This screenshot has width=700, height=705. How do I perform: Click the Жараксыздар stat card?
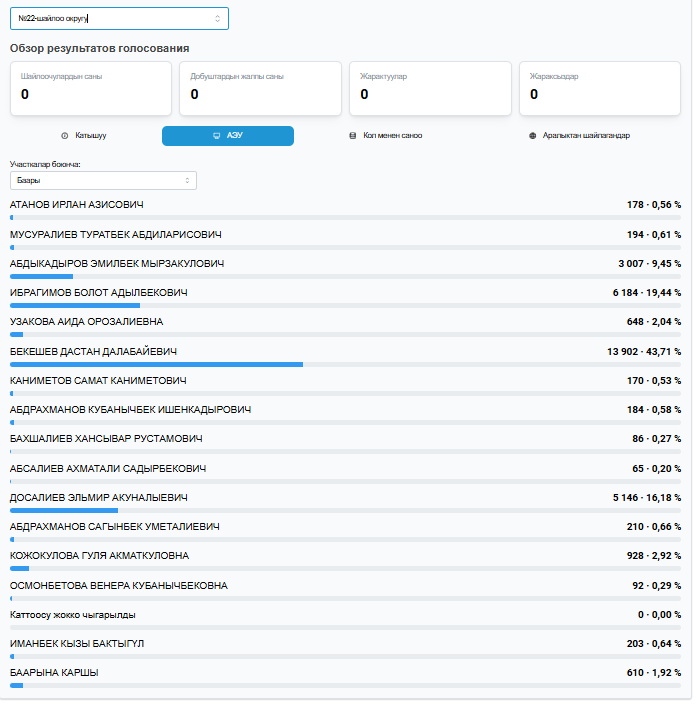599,88
